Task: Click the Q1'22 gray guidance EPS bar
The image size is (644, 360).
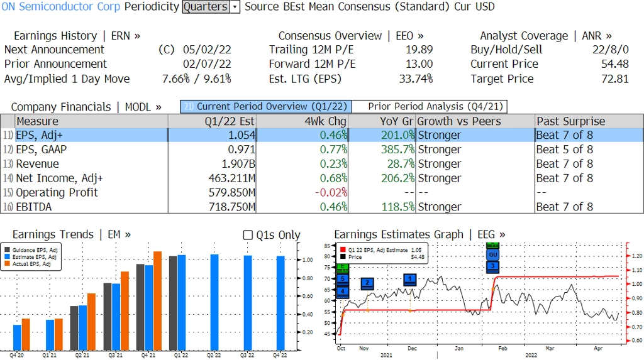Action: coord(173,303)
